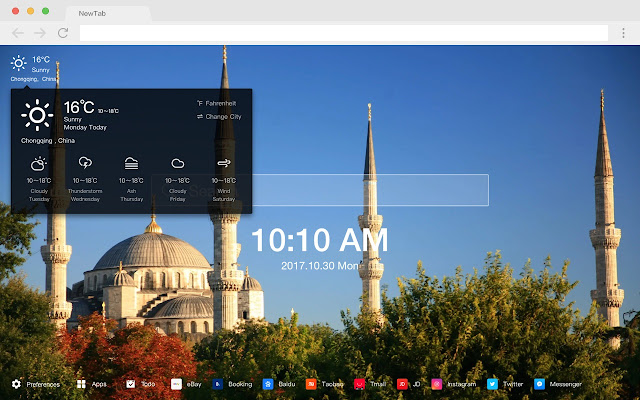Click the Thursday ash forecast icon
The width and height of the screenshot is (640, 400).
(131, 163)
